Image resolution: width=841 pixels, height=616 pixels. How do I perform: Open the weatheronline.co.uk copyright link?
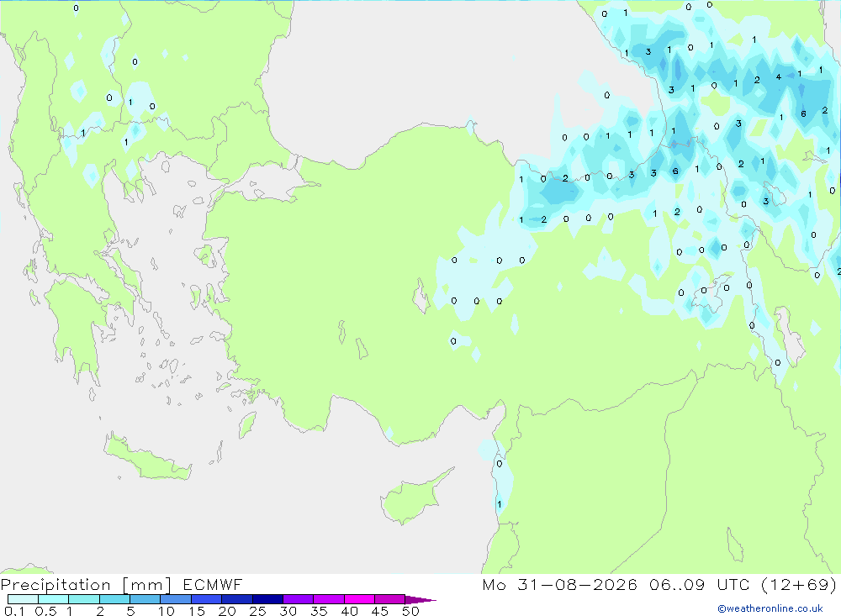point(770,608)
